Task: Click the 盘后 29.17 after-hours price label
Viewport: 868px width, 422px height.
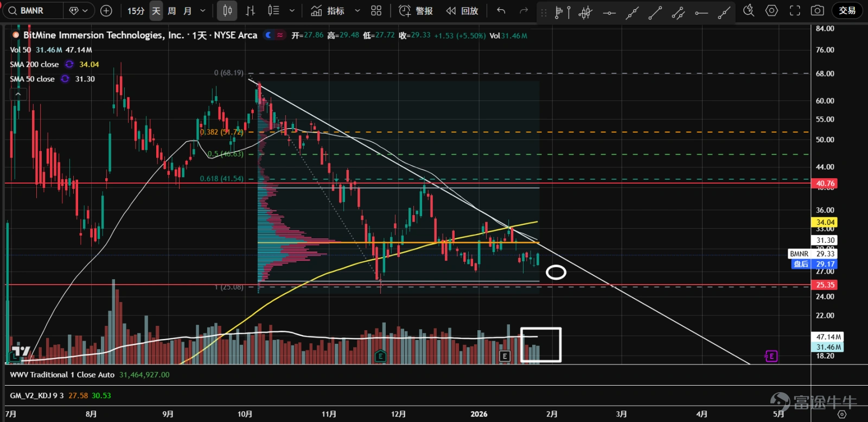Action: [814, 264]
